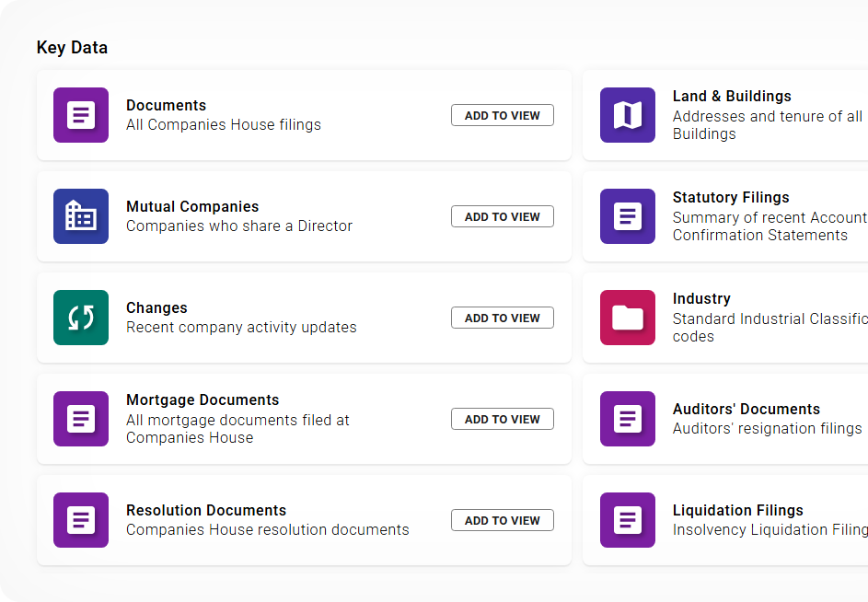Click the Liquidation Filings icon
The image size is (868, 602).
coord(628,520)
